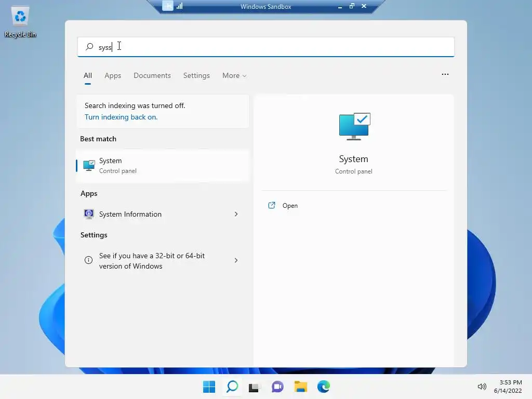This screenshot has width=532, height=399.
Task: Click the large System icon in preview pane
Action: [x=354, y=126]
